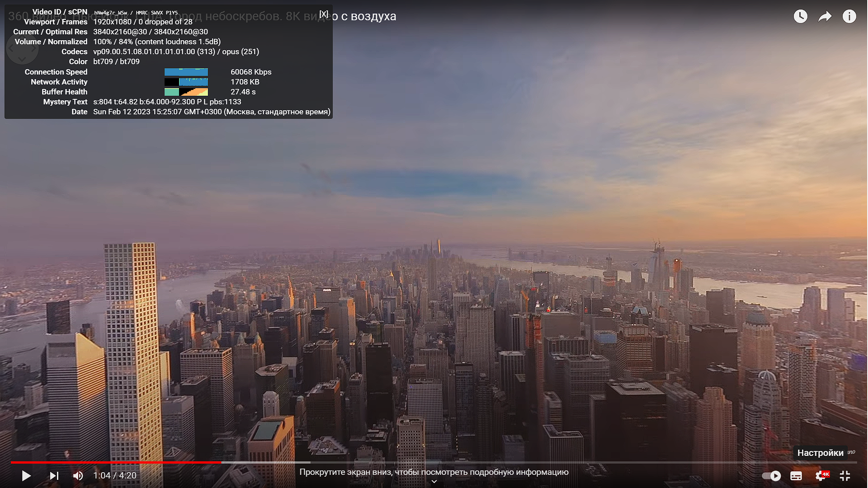Click the 1:04 / 4:20 time display
The image size is (868, 488).
coord(115,476)
